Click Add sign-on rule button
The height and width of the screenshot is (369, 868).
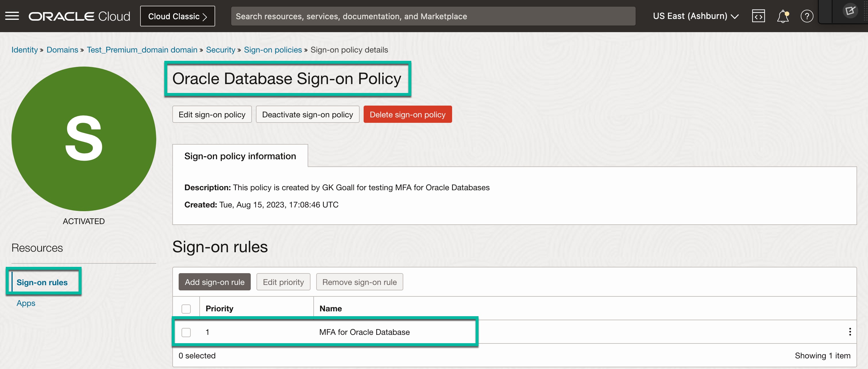coord(214,282)
